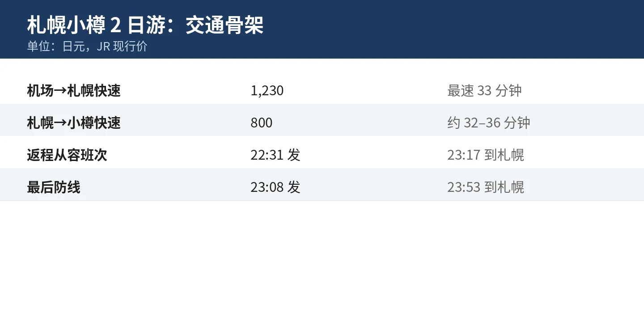Select the 23:53 到札幌 arrival text
The width and height of the screenshot is (644, 322).
[486, 187]
